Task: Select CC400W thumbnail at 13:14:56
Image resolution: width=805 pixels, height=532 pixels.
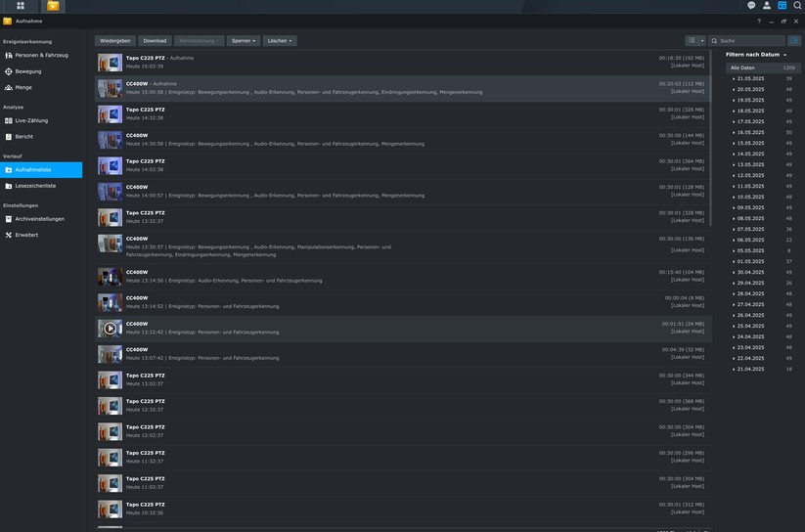Action: coord(110,277)
